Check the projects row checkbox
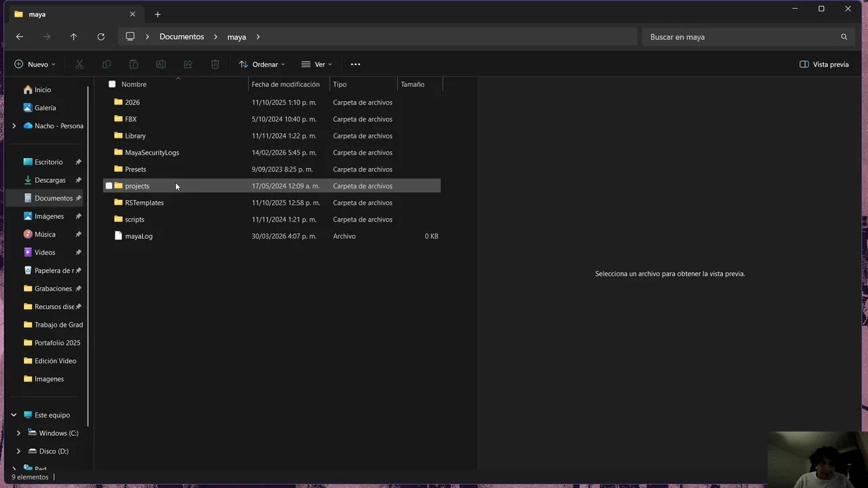The image size is (868, 488). click(108, 186)
